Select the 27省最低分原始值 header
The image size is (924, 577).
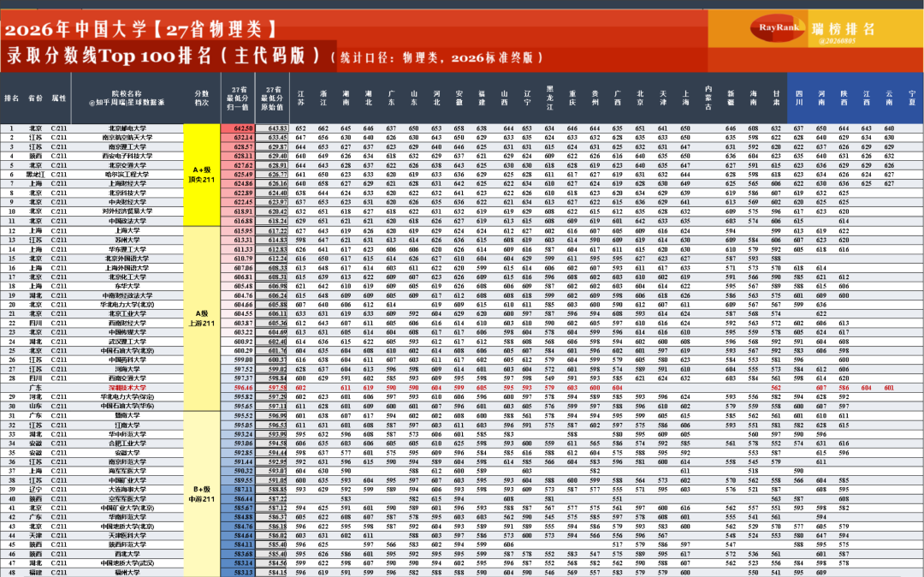coord(272,98)
